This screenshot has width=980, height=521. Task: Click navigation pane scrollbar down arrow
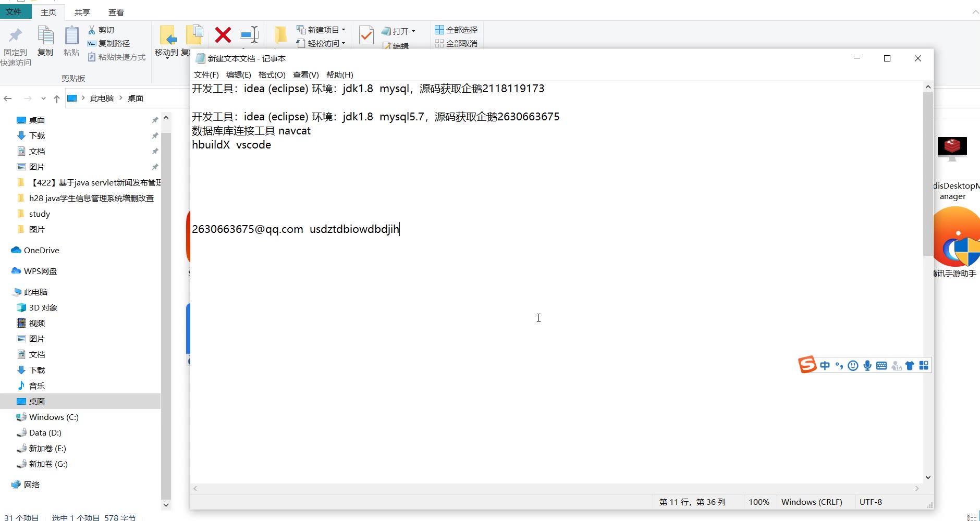pyautogui.click(x=166, y=504)
